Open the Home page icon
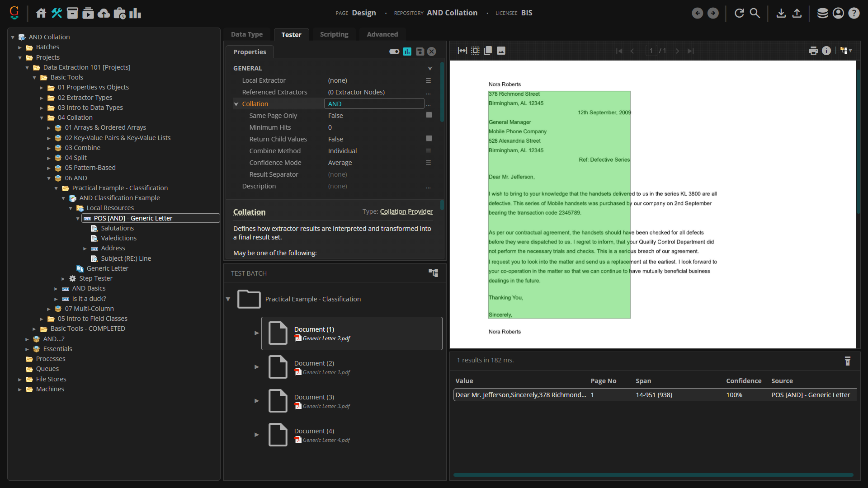 [x=41, y=13]
